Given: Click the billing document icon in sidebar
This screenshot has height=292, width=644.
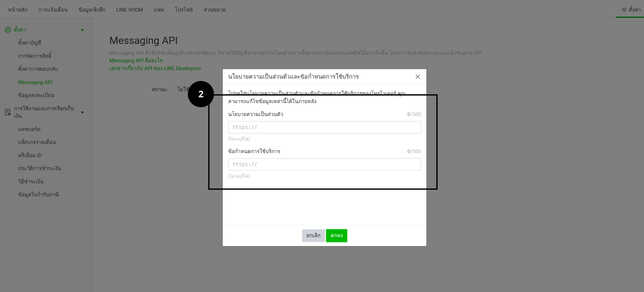Looking at the screenshot, I should (8, 112).
